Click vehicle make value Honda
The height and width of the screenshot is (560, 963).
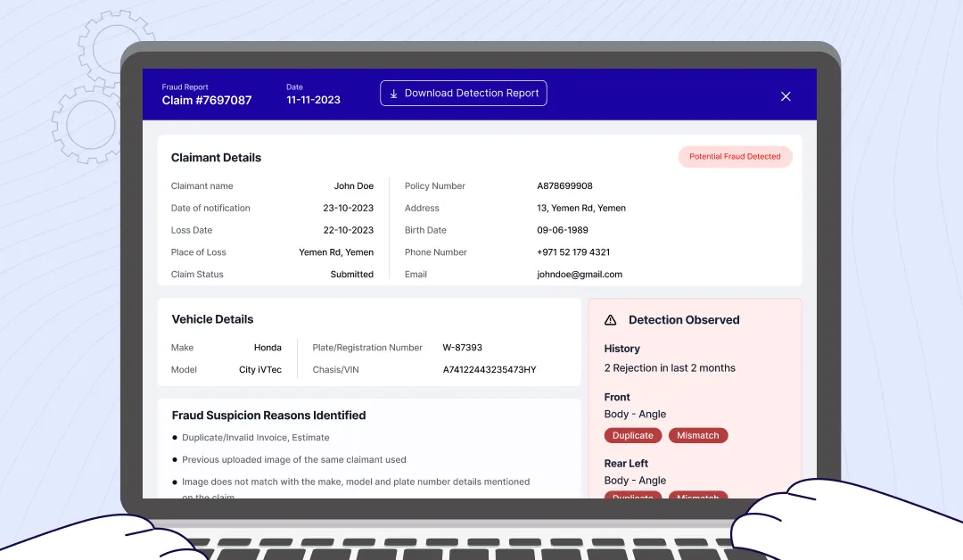point(267,348)
